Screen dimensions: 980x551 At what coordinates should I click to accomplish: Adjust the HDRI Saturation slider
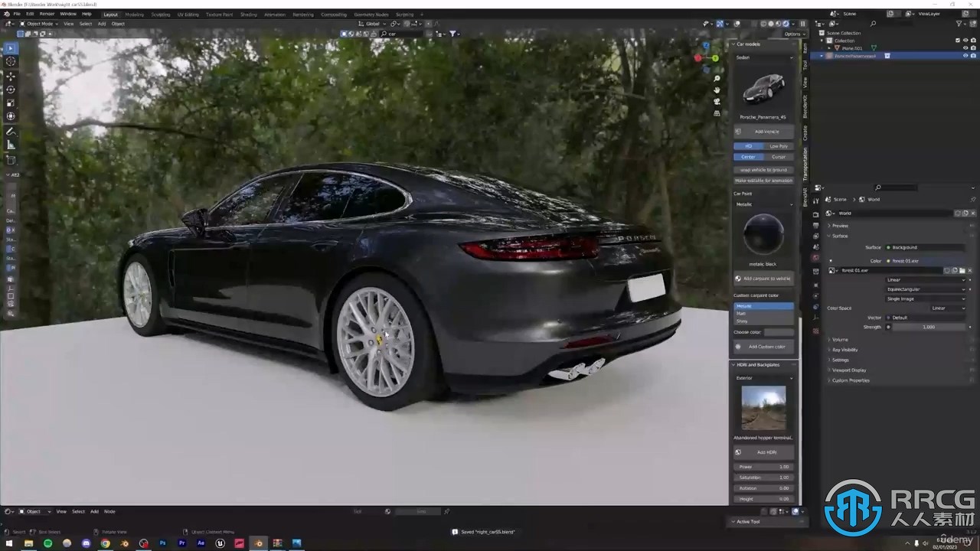764,478
